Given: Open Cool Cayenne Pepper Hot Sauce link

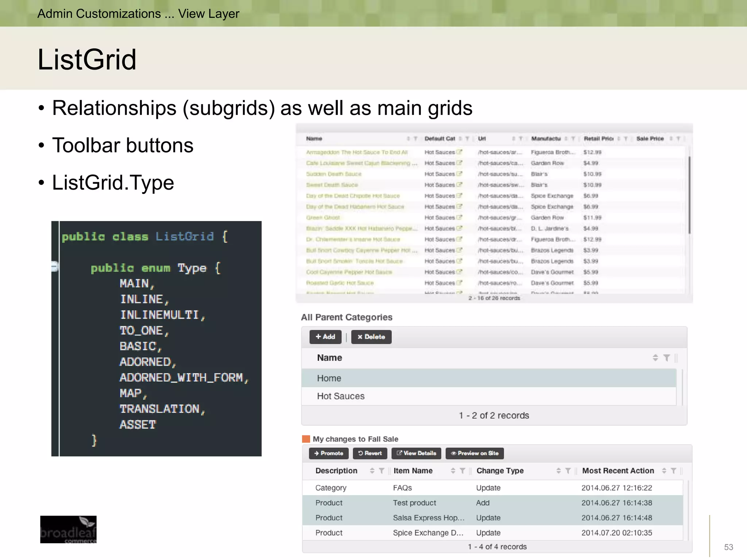Looking at the screenshot, I should tap(349, 272).
